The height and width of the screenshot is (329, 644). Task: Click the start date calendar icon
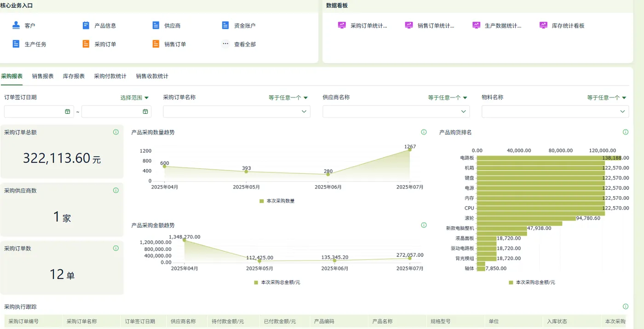click(x=68, y=111)
